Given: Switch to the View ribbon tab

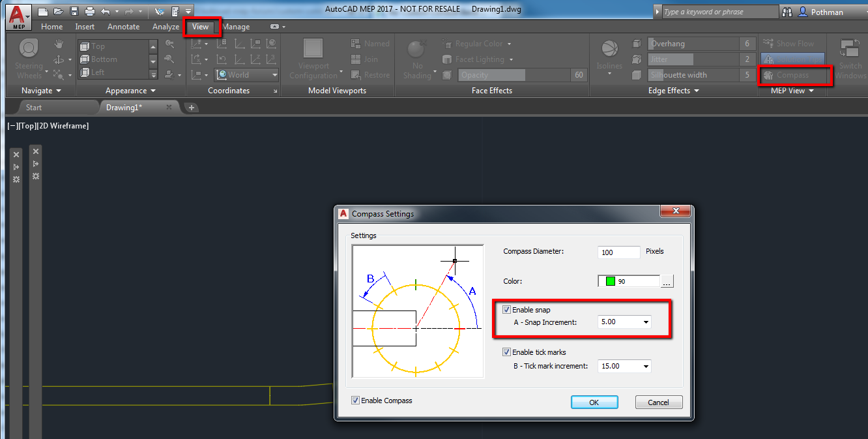Looking at the screenshot, I should [x=201, y=27].
